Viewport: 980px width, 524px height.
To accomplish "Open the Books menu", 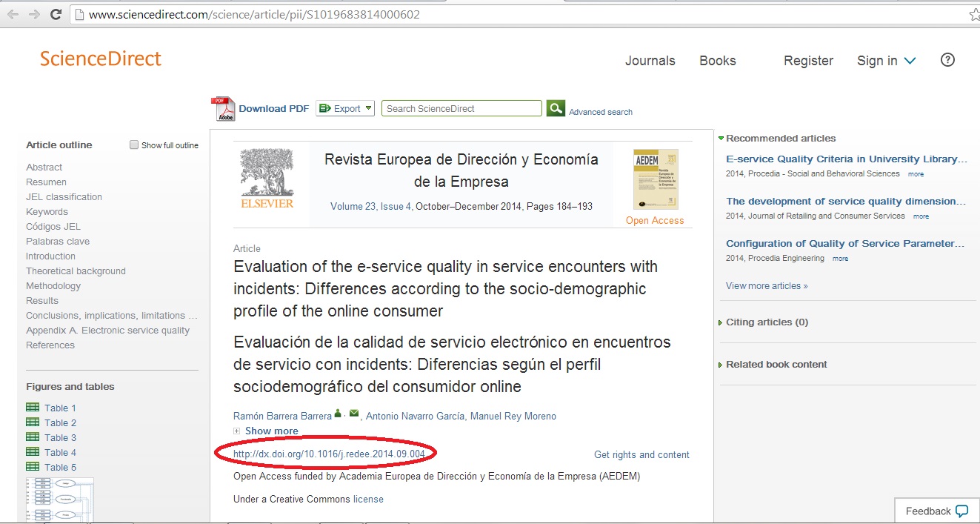I will pos(718,61).
